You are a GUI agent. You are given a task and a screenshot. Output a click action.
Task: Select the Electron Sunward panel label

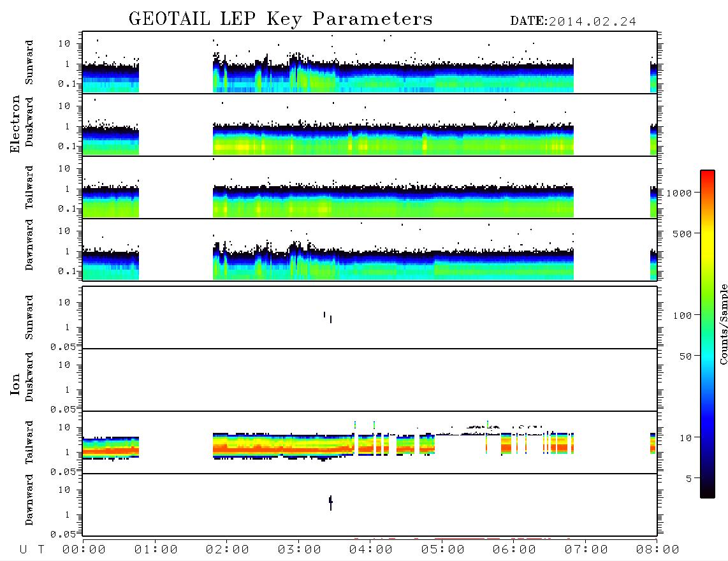tap(29, 62)
